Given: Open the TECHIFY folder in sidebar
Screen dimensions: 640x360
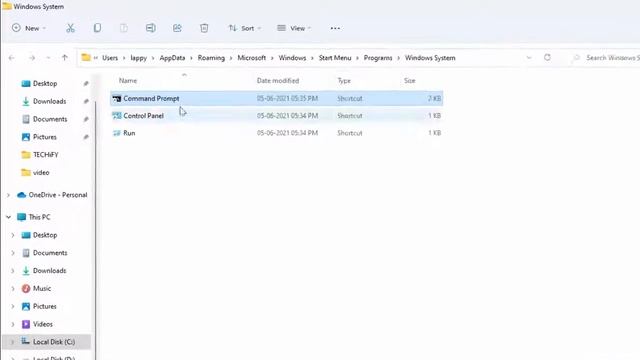Looking at the screenshot, I should (45, 155).
